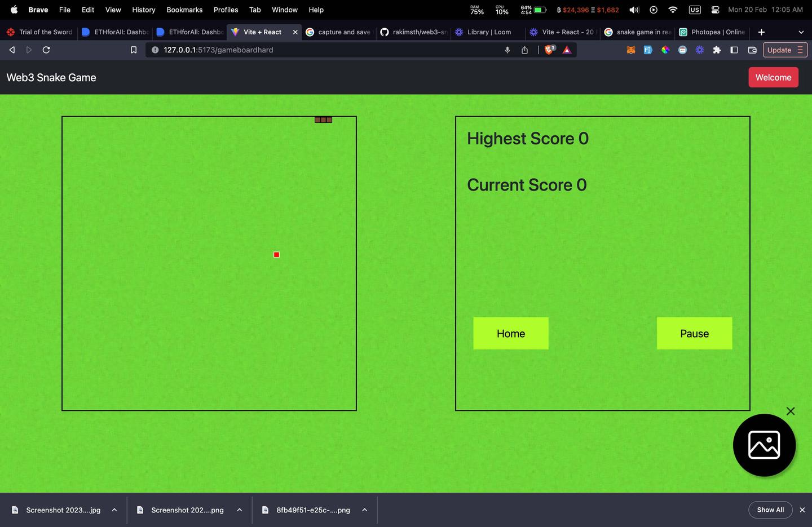Image resolution: width=812 pixels, height=527 pixels.
Task: Toggle the browser sidebar panel icon
Action: click(734, 50)
